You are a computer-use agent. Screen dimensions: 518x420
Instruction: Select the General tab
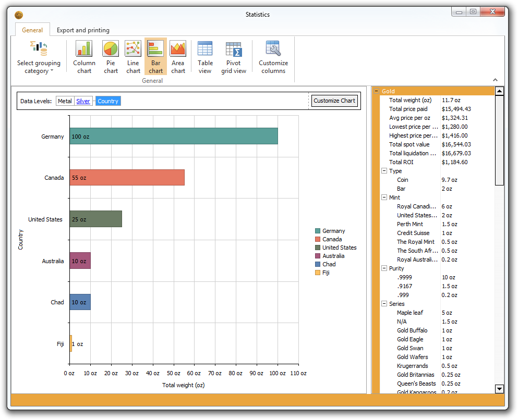(32, 30)
